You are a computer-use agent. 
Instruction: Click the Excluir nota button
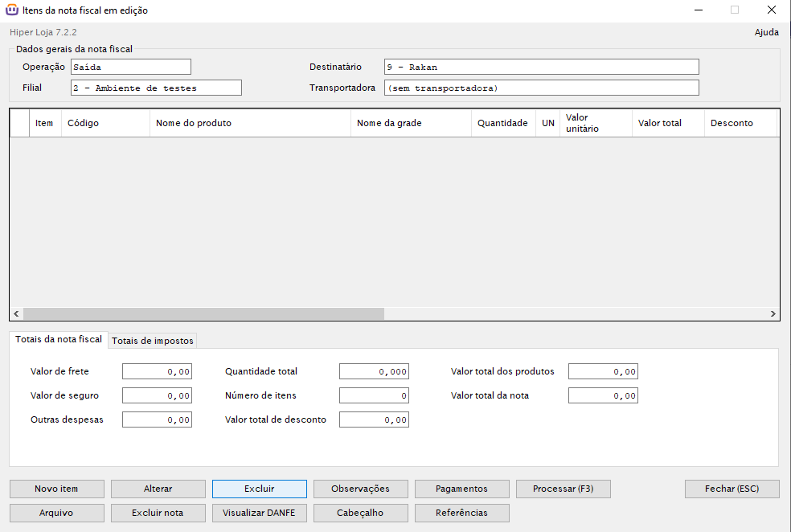point(158,513)
